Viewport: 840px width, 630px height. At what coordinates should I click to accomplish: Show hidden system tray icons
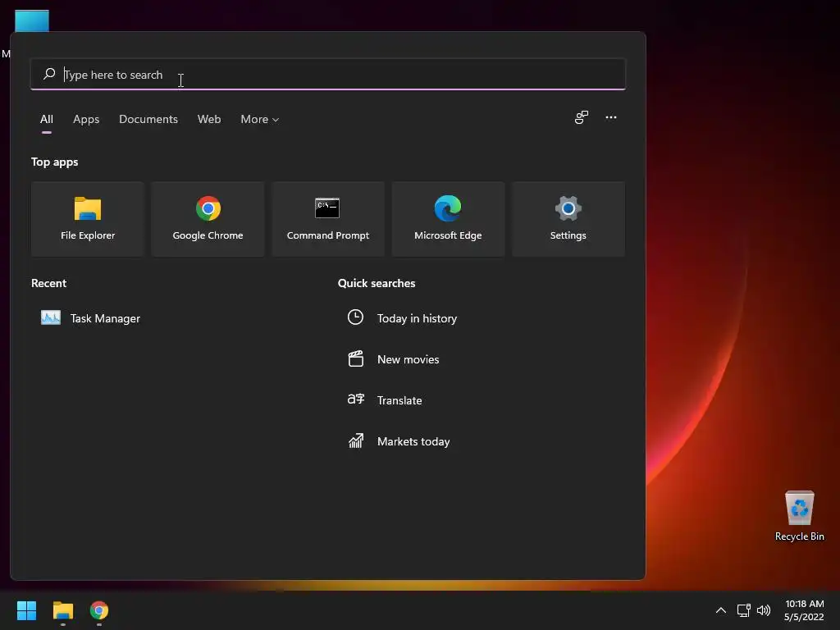721,610
